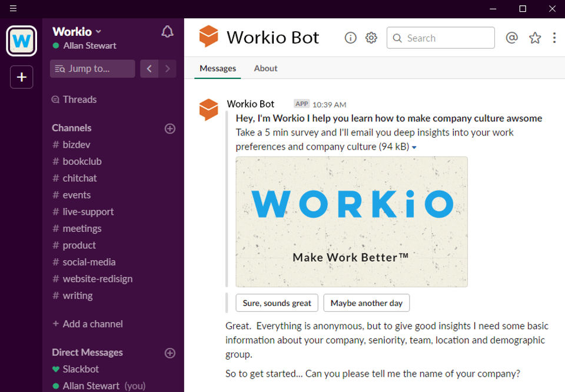Open the meetings channel
Image resolution: width=565 pixels, height=392 pixels.
(77, 228)
